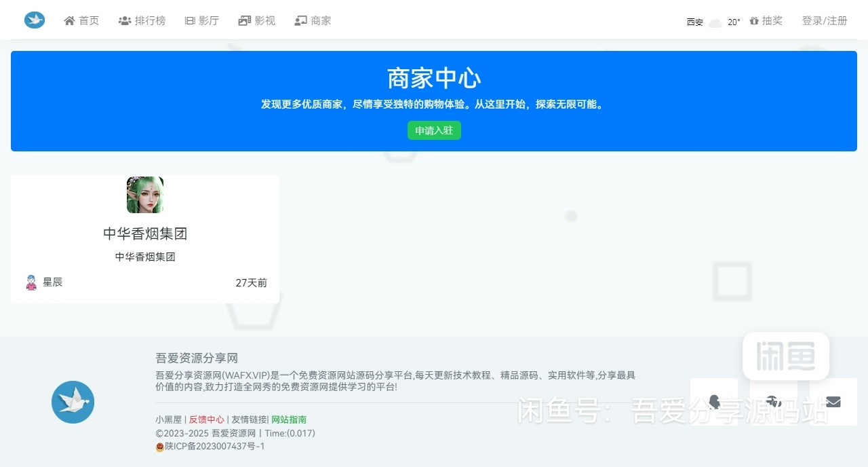Open the green 网站指南 link

click(x=289, y=419)
